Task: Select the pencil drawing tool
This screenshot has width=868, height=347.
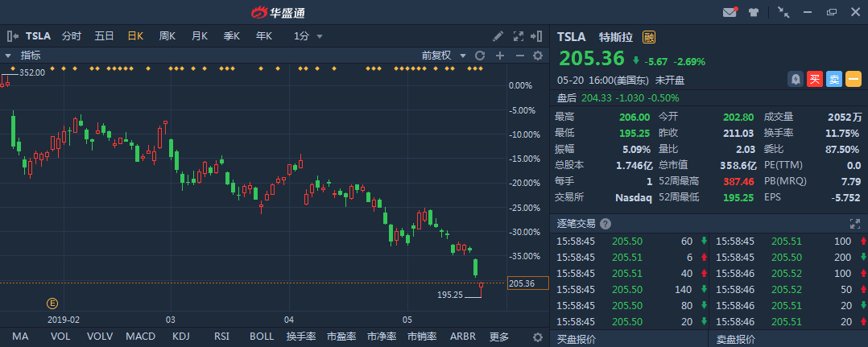Action: [x=498, y=36]
